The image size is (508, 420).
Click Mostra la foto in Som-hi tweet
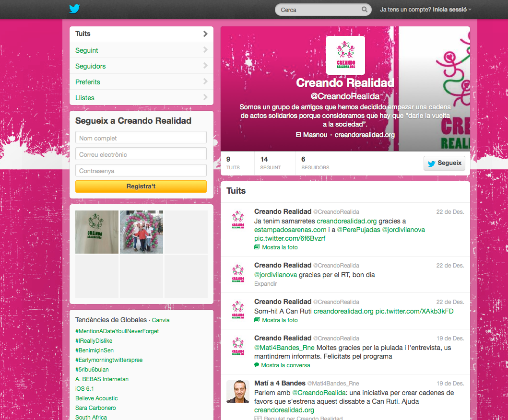pos(280,320)
